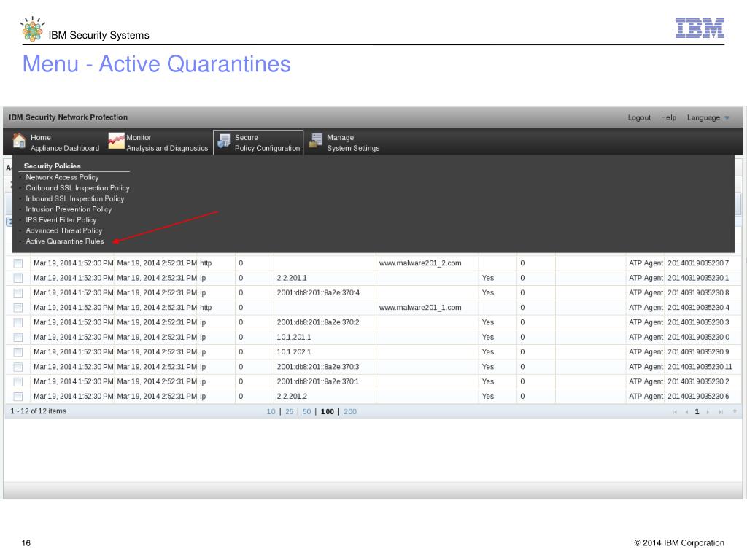Image resolution: width=747 pixels, height=560 pixels.
Task: Open Secure Policy Configuration menu
Action: [x=258, y=142]
